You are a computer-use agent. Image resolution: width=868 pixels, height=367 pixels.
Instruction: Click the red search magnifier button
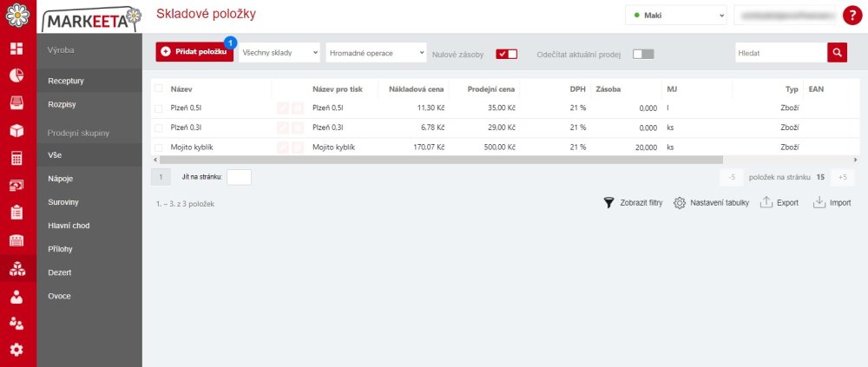[x=837, y=53]
